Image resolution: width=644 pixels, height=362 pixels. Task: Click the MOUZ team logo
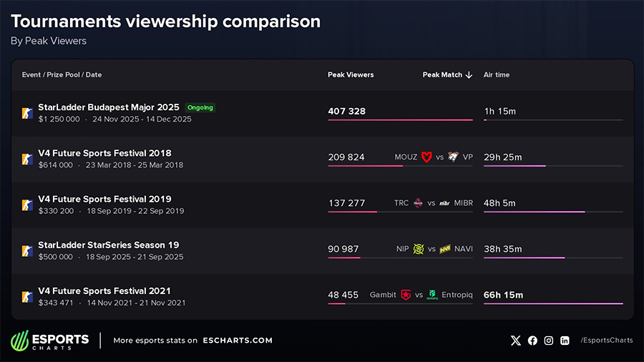pyautogui.click(x=426, y=157)
